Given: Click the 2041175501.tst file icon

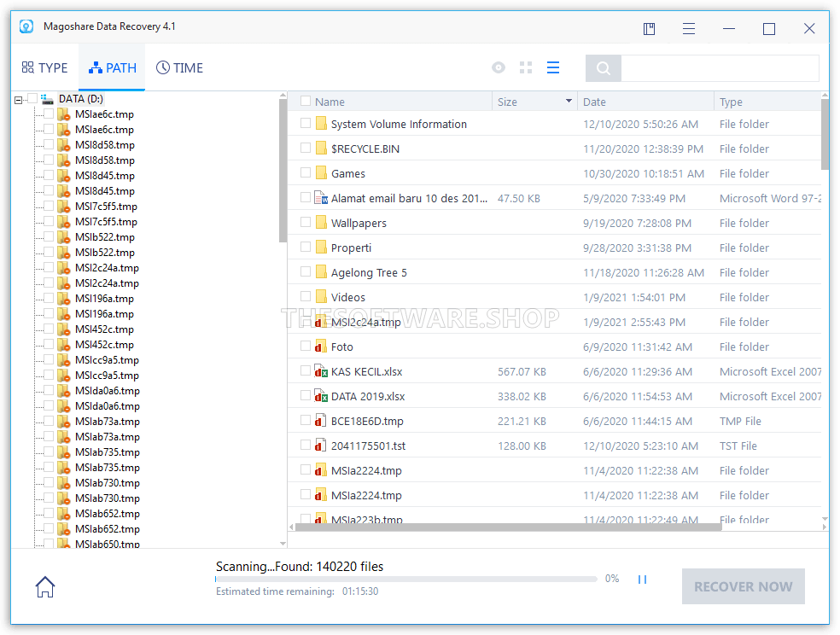Looking at the screenshot, I should [x=321, y=446].
